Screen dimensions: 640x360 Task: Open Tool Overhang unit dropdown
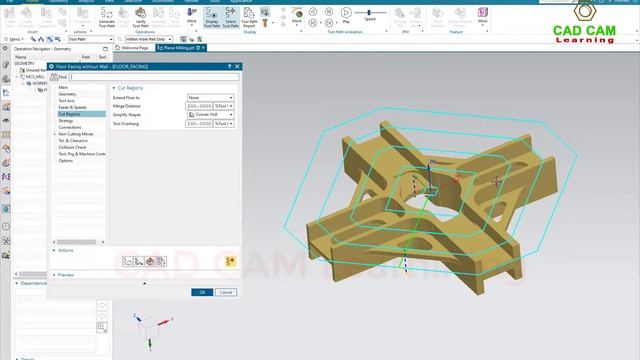(x=224, y=123)
